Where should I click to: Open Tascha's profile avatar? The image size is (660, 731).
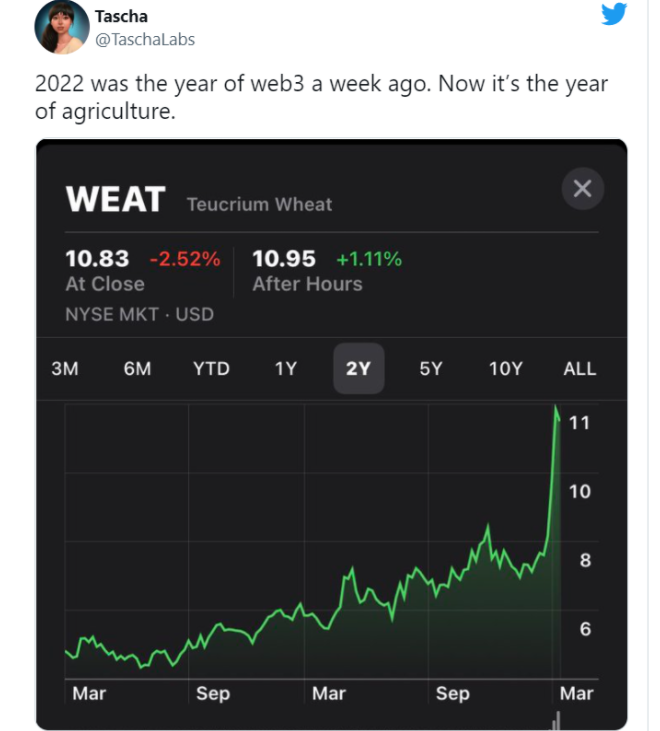62,28
